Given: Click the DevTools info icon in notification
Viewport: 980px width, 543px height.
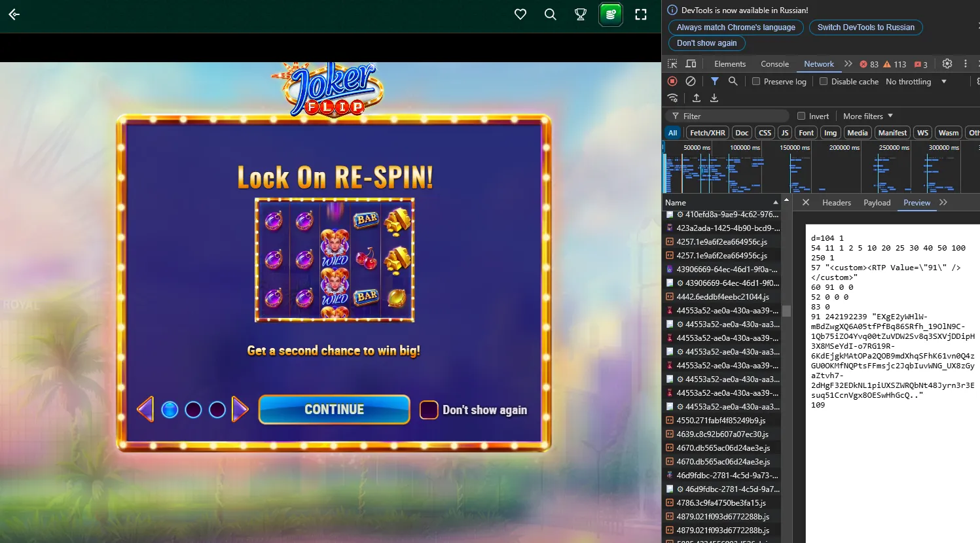Looking at the screenshot, I should (x=672, y=10).
